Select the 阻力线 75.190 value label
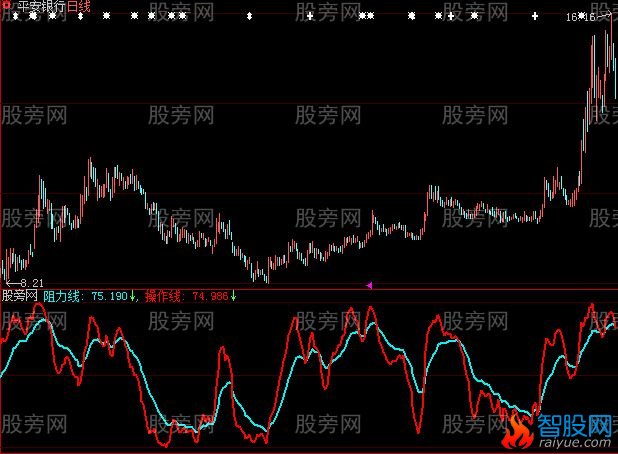The width and height of the screenshot is (618, 454). click(x=86, y=296)
